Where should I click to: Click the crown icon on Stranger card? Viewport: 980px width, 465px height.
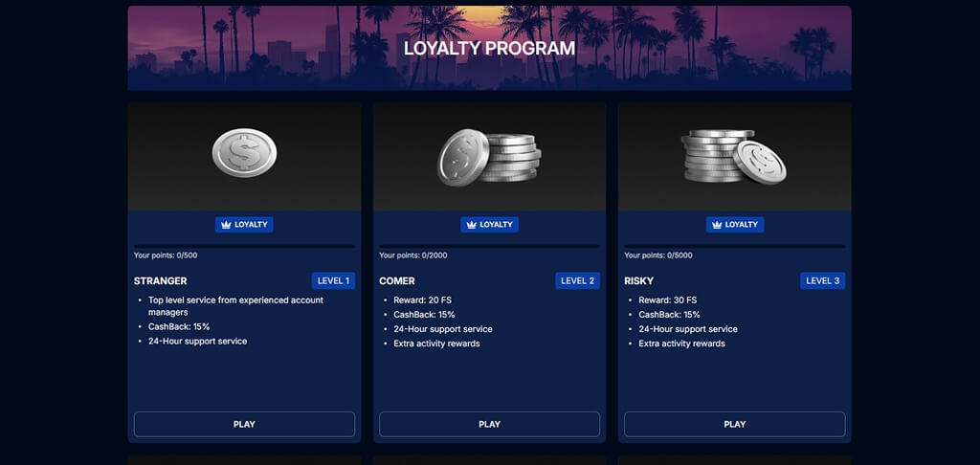pos(226,225)
